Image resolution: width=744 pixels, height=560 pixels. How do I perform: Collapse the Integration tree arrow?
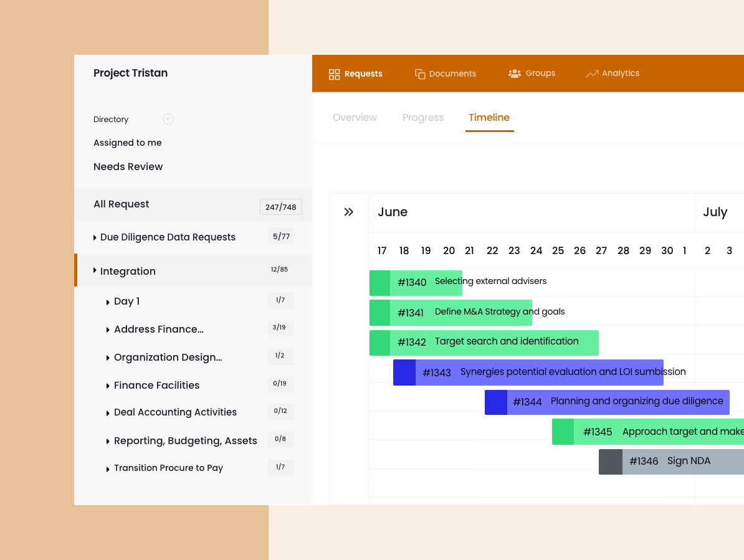click(x=95, y=270)
